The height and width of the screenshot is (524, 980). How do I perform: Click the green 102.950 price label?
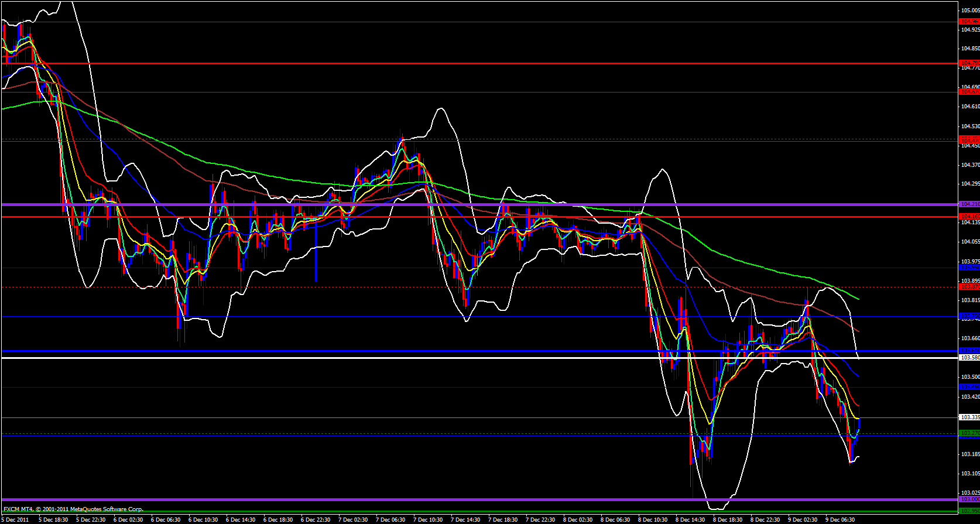click(969, 511)
